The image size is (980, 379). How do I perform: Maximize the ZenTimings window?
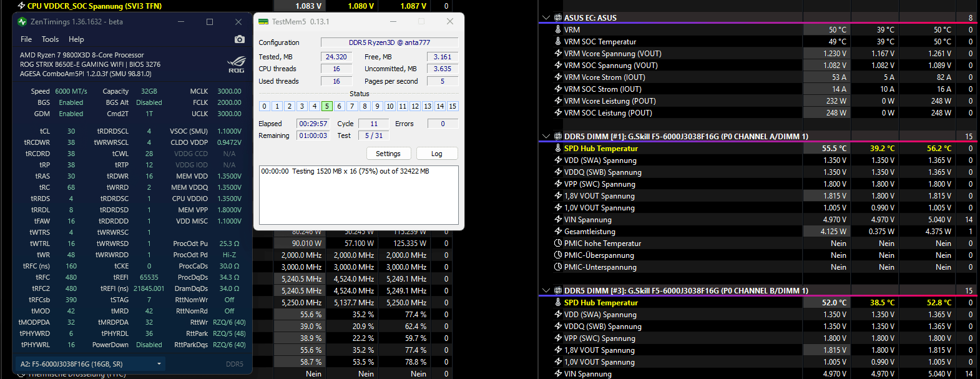(x=210, y=22)
